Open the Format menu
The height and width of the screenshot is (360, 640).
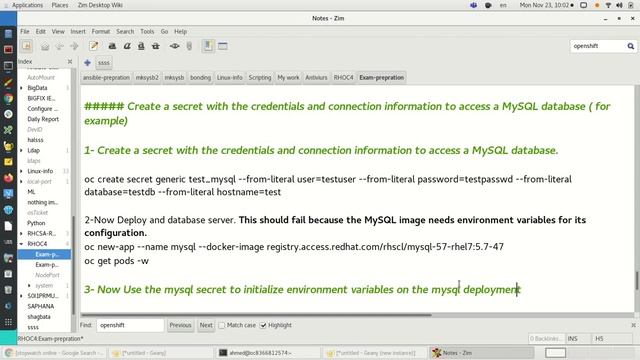coord(100,31)
